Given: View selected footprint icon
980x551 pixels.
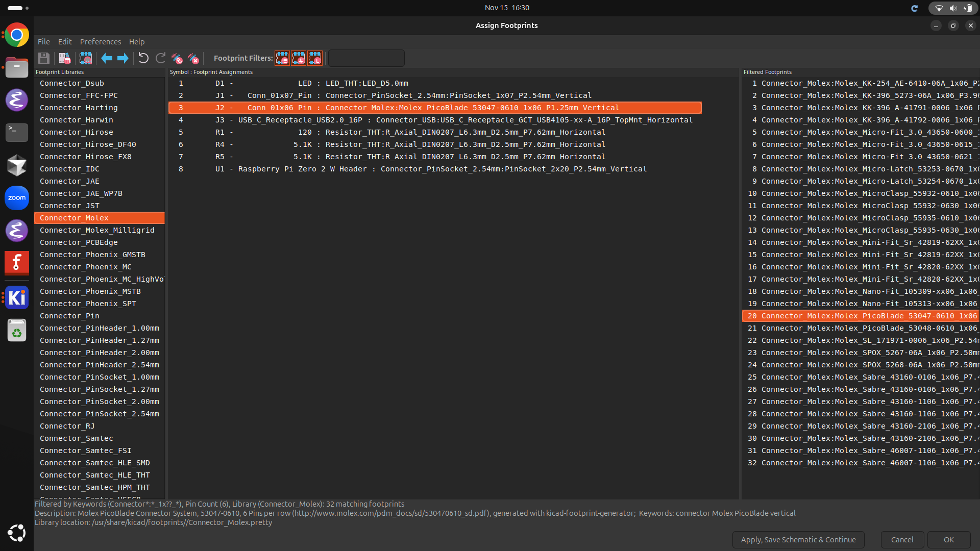Looking at the screenshot, I should 86,58.
